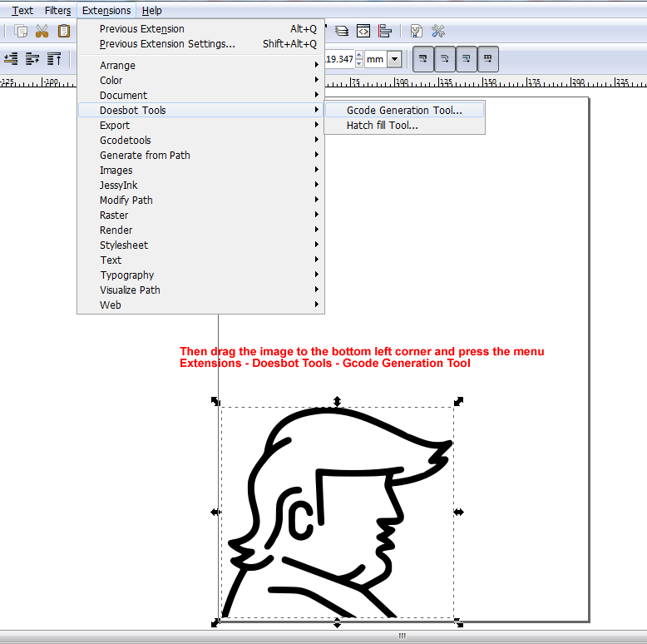Viewport: 647px width, 644px height.
Task: Open the Help menu
Action: pos(151,11)
